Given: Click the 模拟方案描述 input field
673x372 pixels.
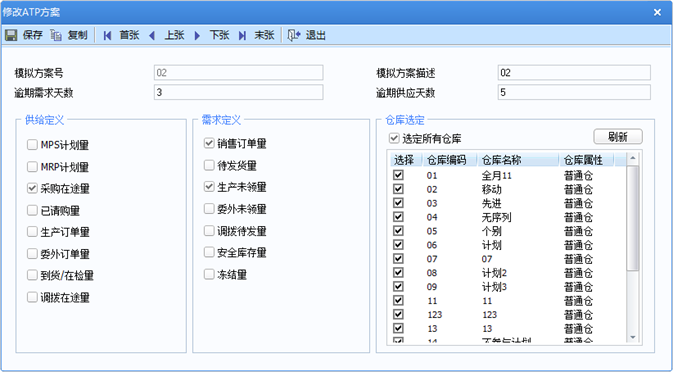Looking at the screenshot, I should point(574,73).
